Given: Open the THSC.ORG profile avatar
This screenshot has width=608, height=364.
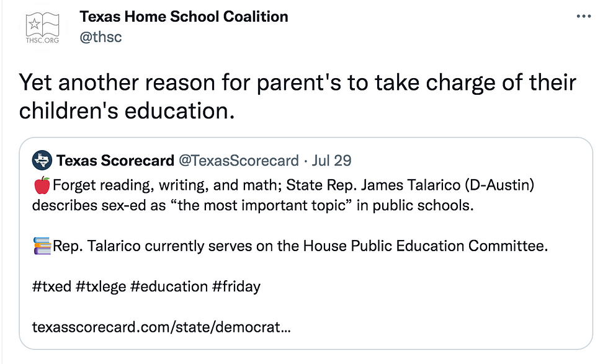Looking at the screenshot, I should (x=43, y=27).
